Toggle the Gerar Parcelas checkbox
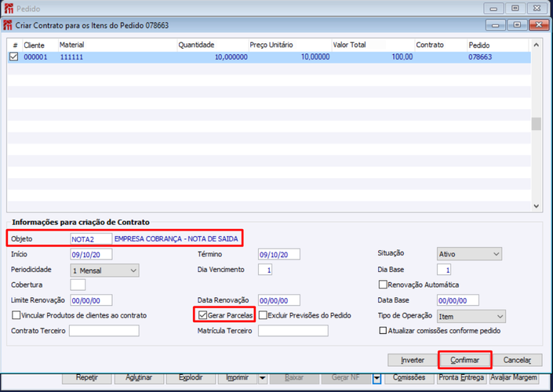This screenshot has width=553, height=392. point(202,315)
